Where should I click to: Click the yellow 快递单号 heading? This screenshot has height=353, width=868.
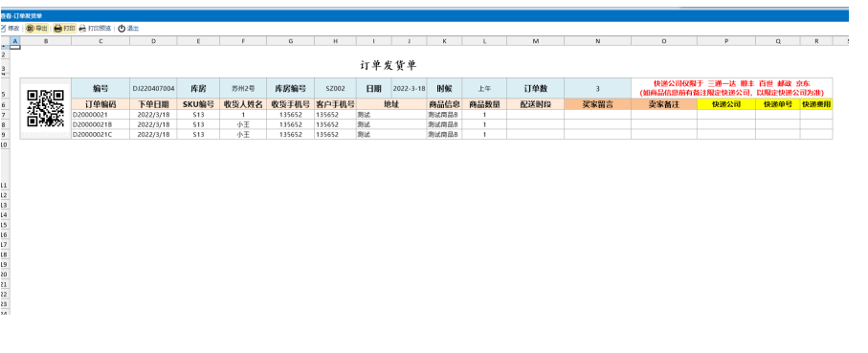click(x=778, y=104)
